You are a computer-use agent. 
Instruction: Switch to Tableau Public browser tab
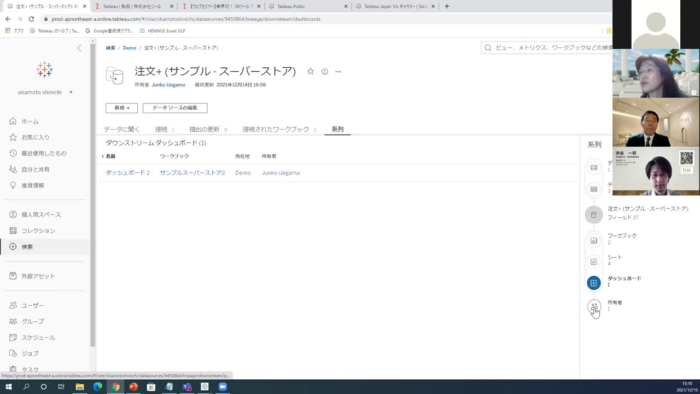308,6
